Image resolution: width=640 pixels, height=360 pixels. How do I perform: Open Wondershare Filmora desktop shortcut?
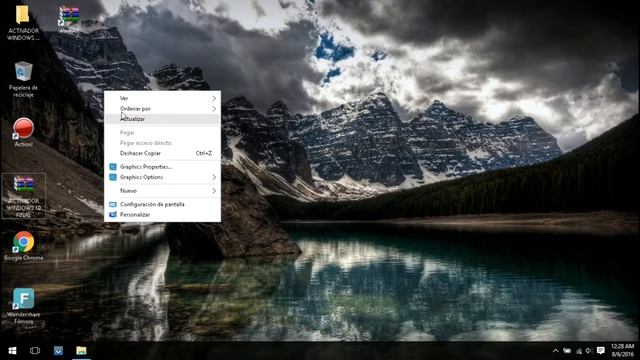pos(23,306)
